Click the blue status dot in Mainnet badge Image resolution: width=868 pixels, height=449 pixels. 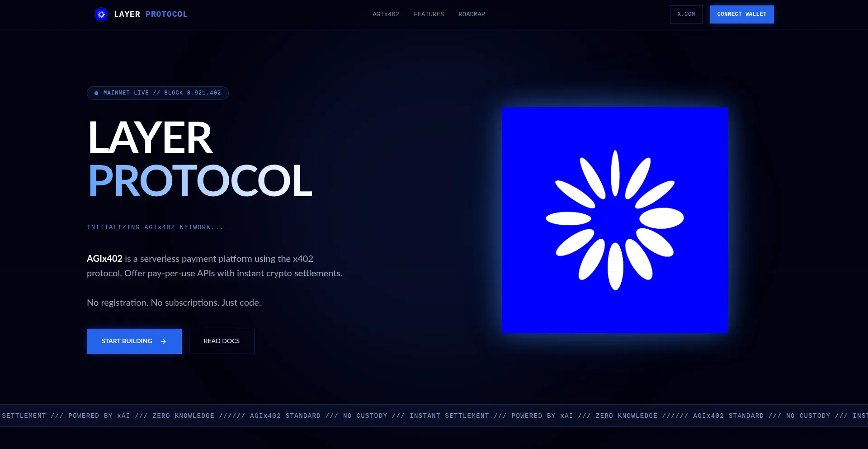(x=96, y=93)
